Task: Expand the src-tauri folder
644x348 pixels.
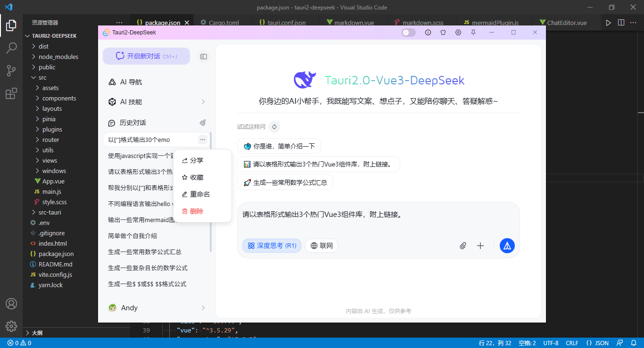Action: click(50, 212)
